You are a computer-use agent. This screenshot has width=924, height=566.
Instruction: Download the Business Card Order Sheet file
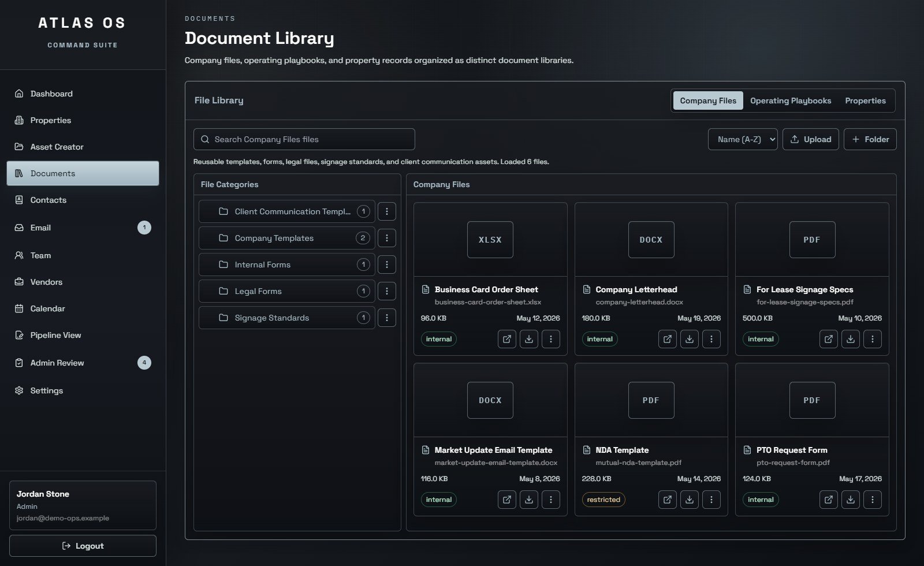(x=528, y=339)
